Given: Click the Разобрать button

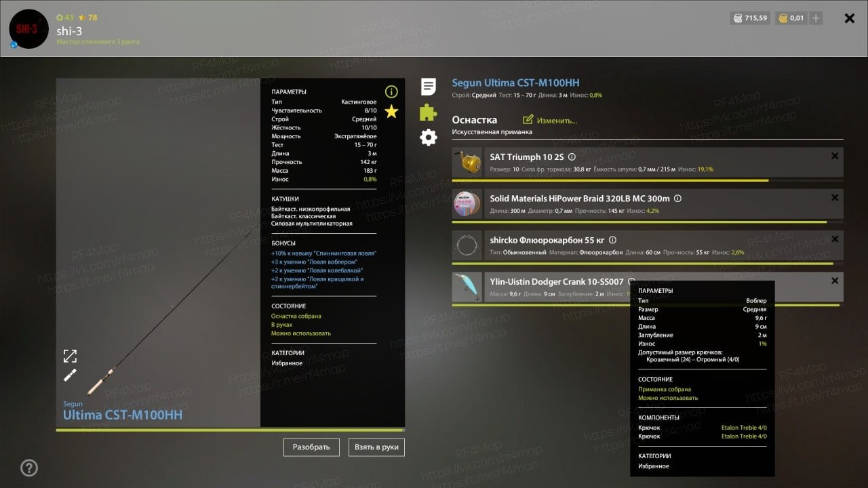Looking at the screenshot, I should click(x=311, y=447).
